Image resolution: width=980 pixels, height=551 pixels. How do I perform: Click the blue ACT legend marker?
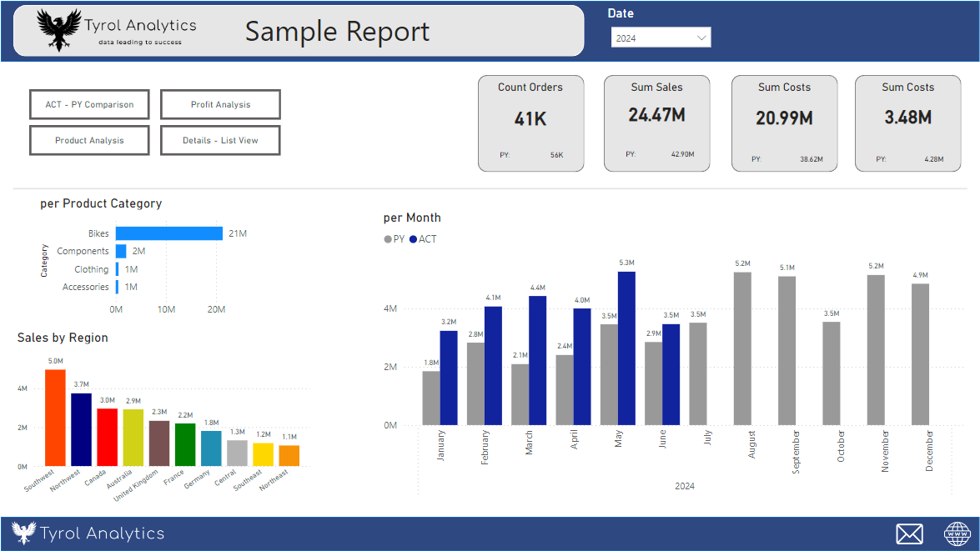tap(414, 239)
